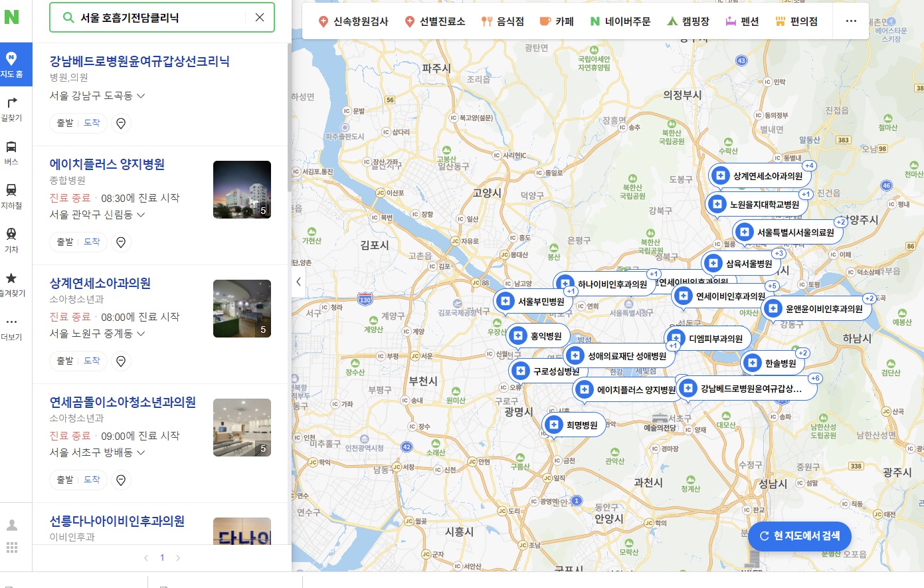Screen dimensions: 924x588
Task: Select 펜션 category filter
Action: (742, 21)
